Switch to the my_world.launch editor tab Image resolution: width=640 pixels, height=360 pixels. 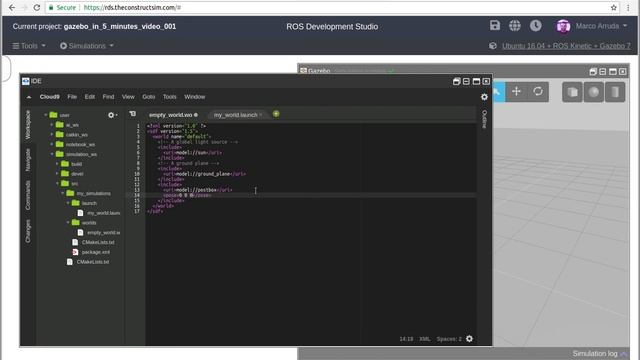pyautogui.click(x=236, y=115)
